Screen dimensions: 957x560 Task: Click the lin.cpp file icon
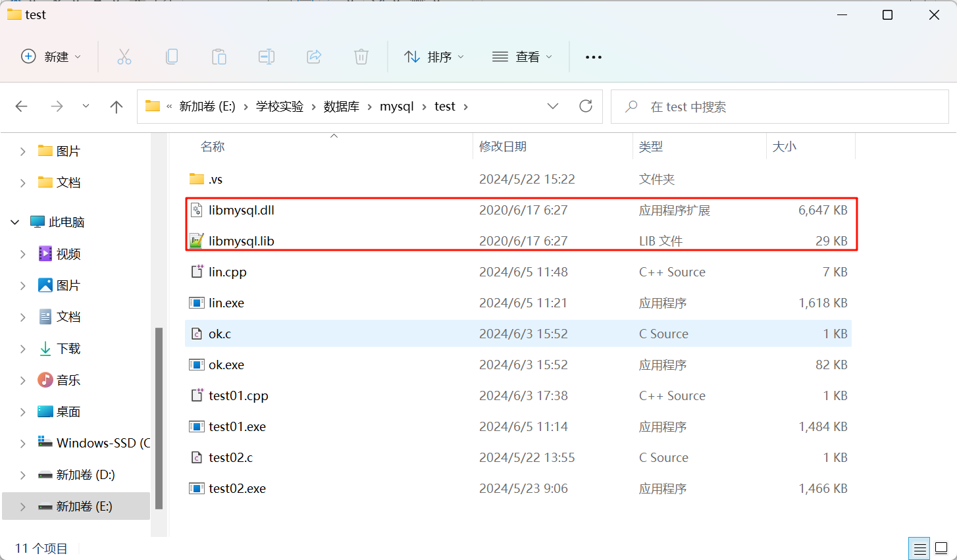coord(196,272)
